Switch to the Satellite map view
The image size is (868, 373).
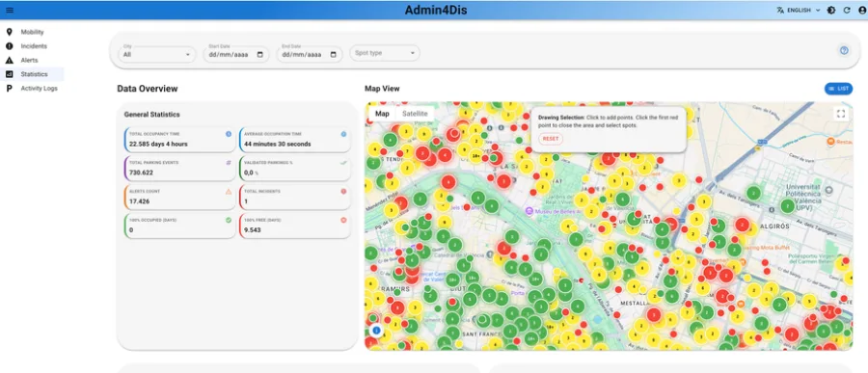415,114
